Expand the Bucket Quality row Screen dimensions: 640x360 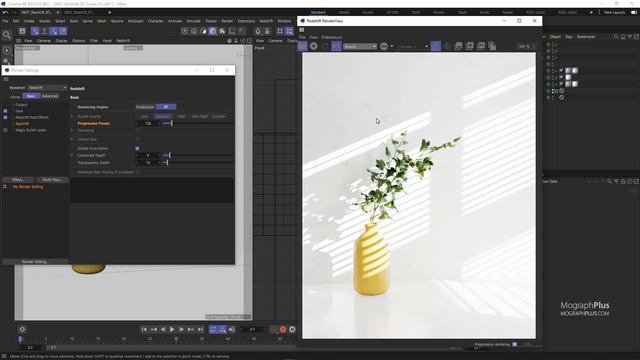click(72, 117)
